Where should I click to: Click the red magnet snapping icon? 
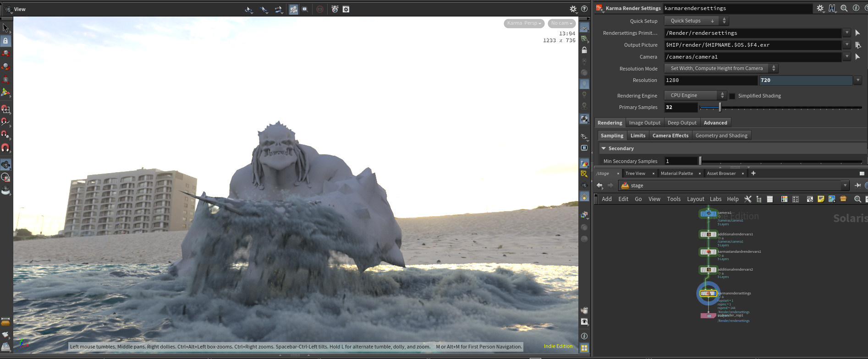[5, 148]
